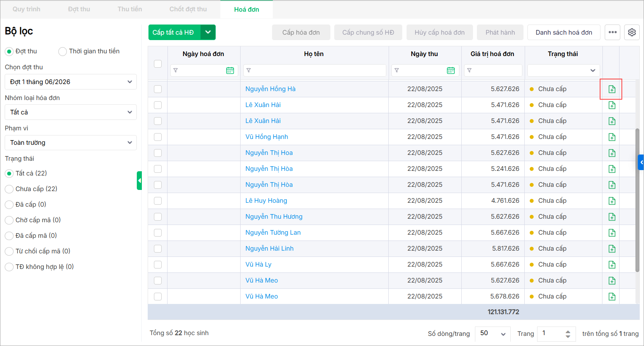644x346 pixels.
Task: Issue invoice icon for Nguyễn Thị Hoa
Action: coord(612,153)
